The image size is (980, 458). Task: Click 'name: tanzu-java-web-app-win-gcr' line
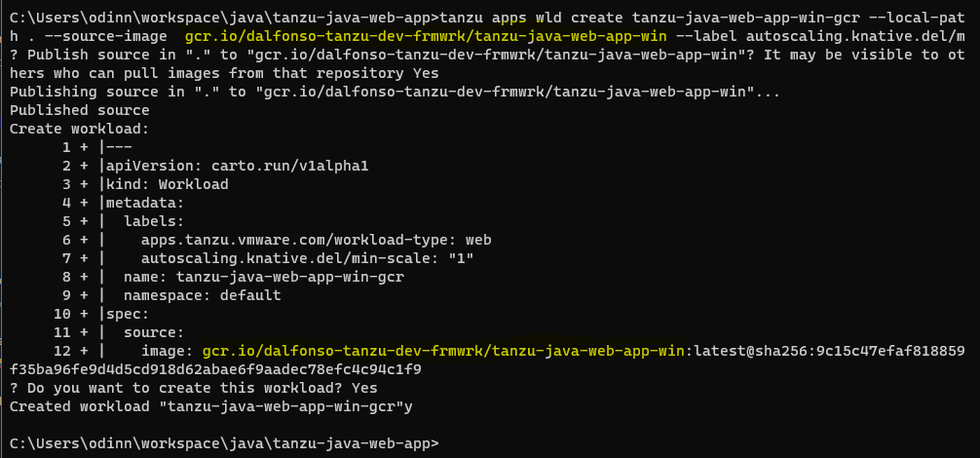pyautogui.click(x=264, y=277)
